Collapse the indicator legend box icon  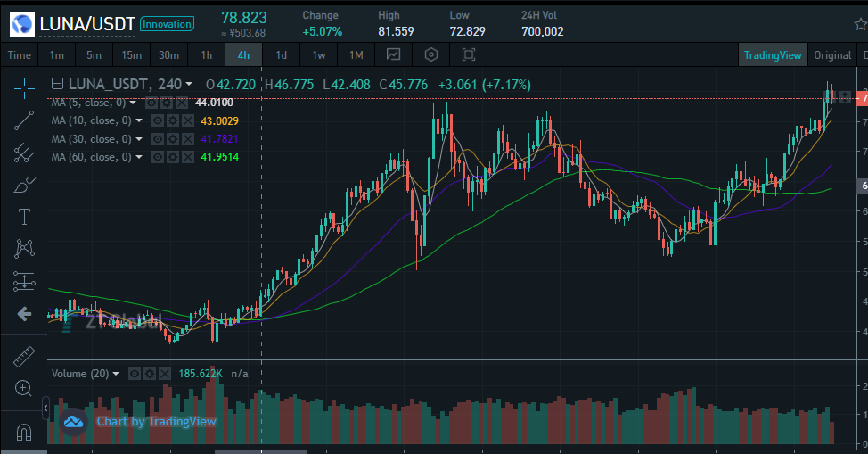[57, 84]
